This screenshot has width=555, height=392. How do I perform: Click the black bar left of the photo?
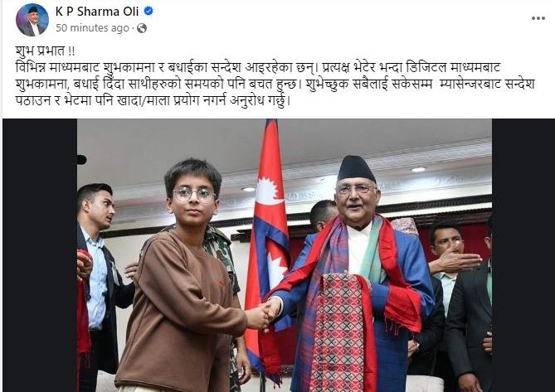(40, 255)
